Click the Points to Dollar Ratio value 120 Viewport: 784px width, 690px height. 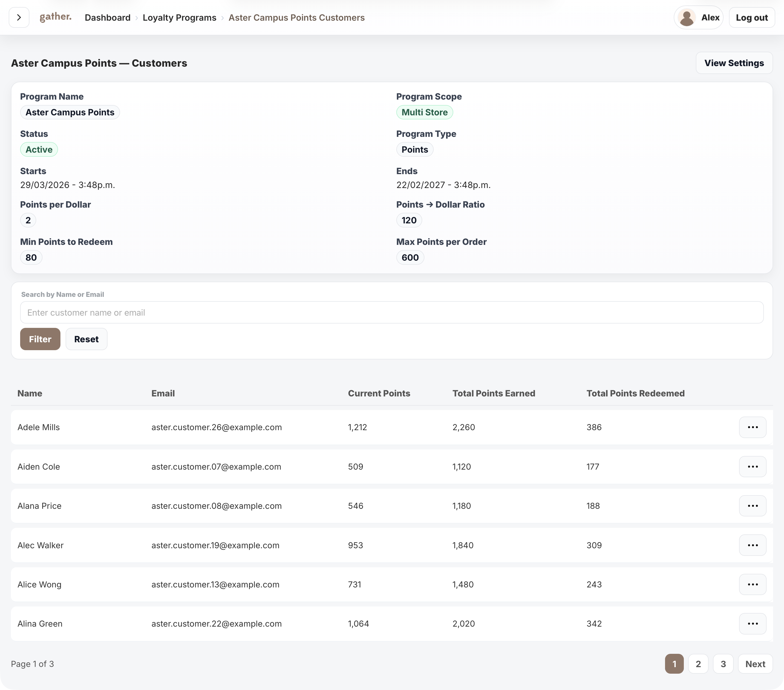pos(409,220)
